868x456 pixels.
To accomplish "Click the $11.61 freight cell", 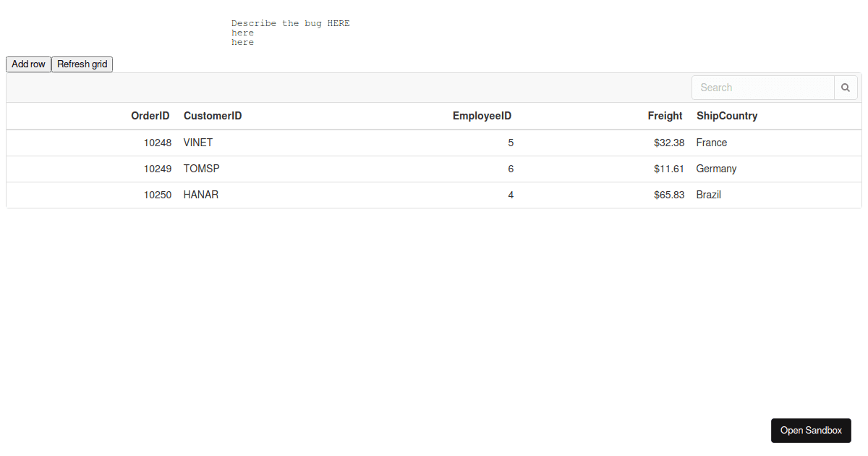I will [669, 169].
